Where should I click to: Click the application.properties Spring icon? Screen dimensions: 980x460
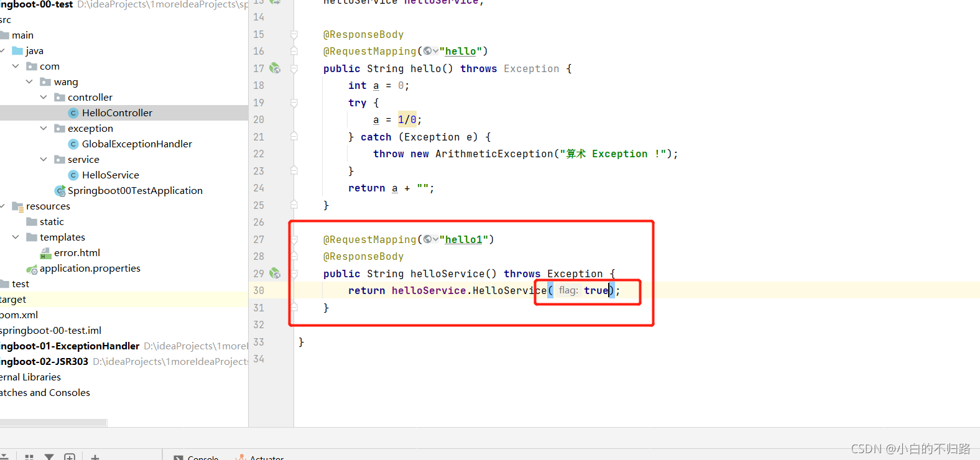(x=32, y=269)
